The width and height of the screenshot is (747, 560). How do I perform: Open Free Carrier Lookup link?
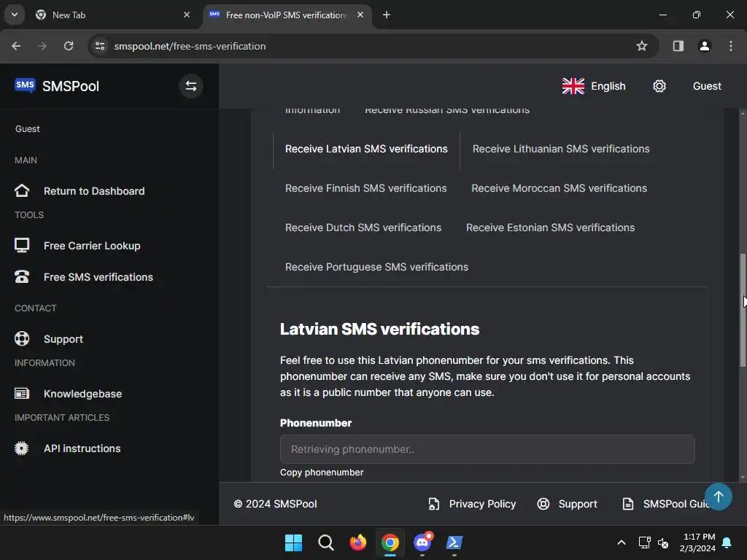tap(92, 246)
